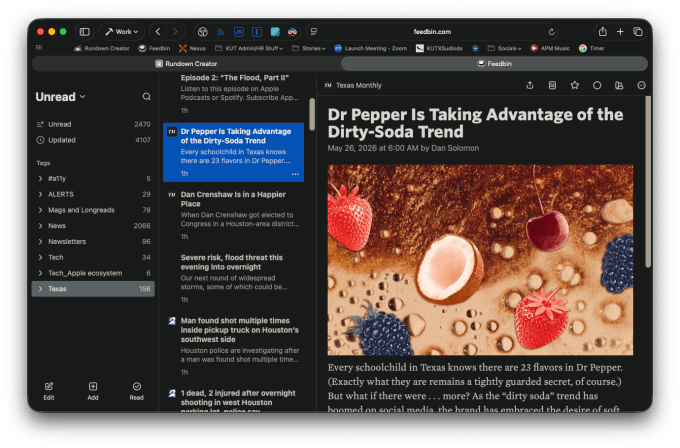Image resolution: width=680 pixels, height=448 pixels.
Task: Expand the Tech_Apple ecosystem tag
Action: (x=40, y=273)
